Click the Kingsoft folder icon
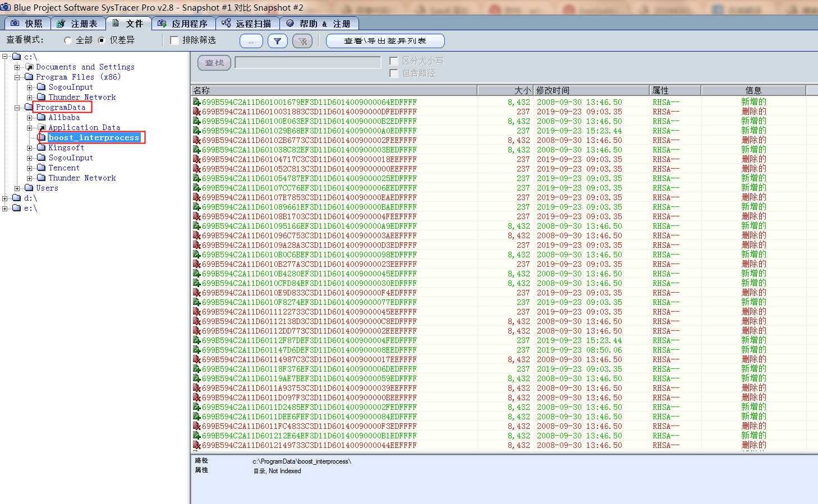Image resolution: width=818 pixels, height=504 pixels. coord(42,147)
